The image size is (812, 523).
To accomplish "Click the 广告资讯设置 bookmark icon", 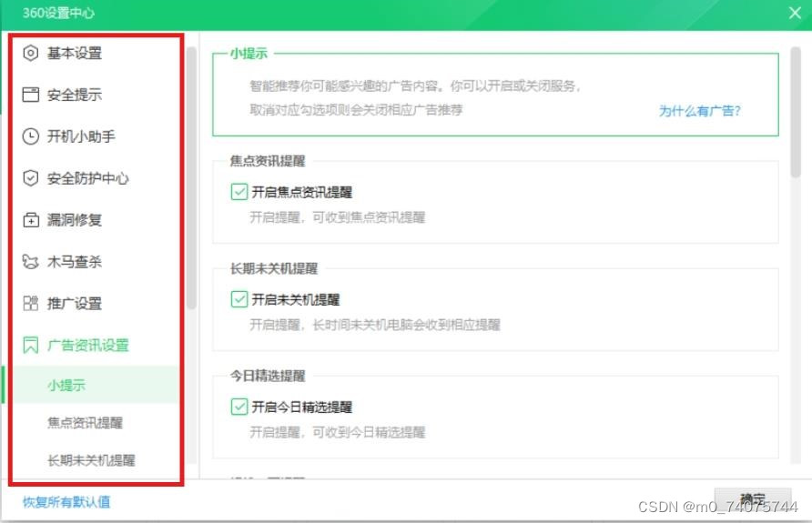I will coord(31,345).
